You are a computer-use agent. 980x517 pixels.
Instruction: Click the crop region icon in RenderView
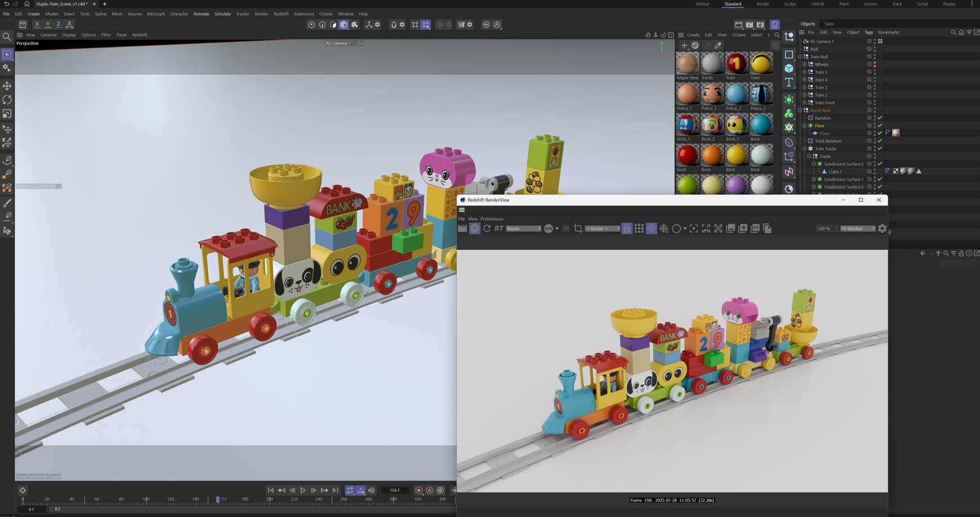click(x=578, y=228)
